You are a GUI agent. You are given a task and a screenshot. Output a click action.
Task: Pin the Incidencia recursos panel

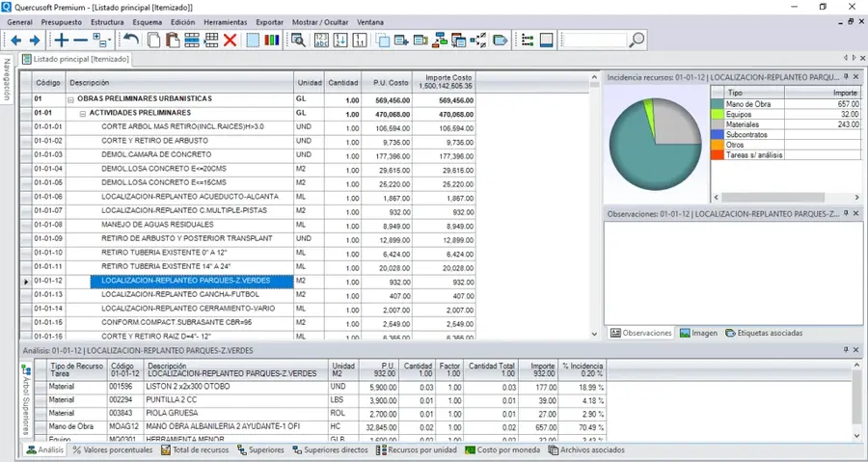click(x=846, y=77)
